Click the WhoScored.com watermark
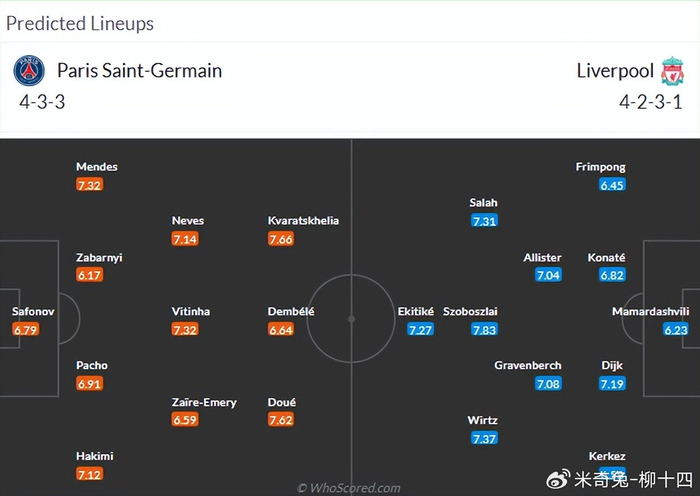 click(x=349, y=488)
